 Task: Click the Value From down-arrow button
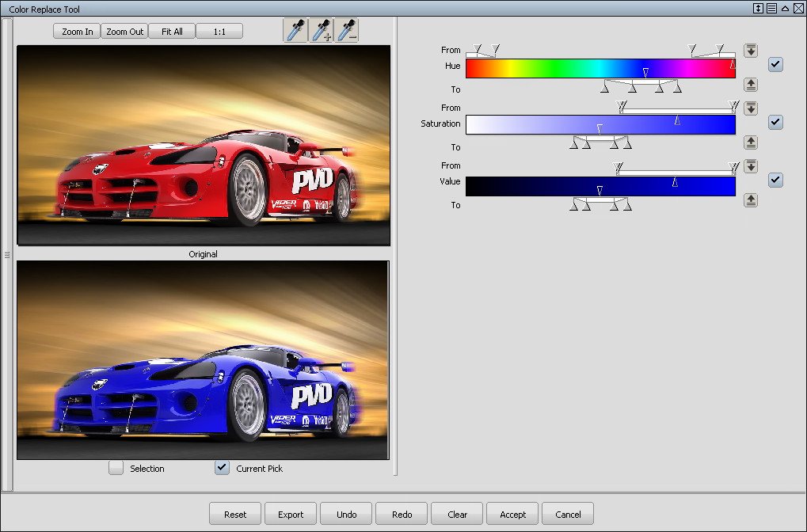click(x=751, y=165)
